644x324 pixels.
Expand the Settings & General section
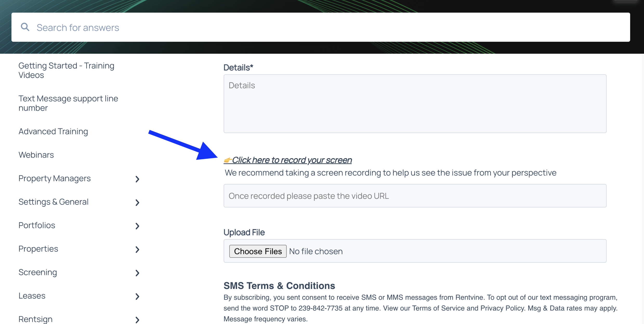[137, 202]
